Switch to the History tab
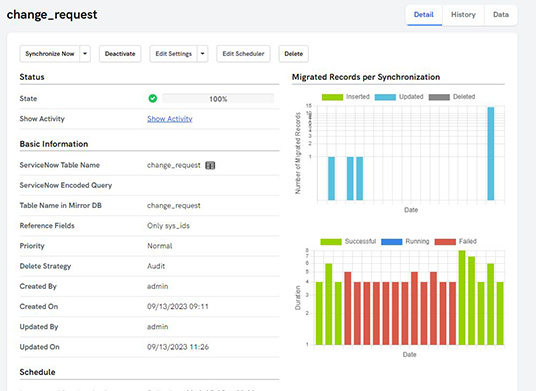Viewport: 536px width, 391px height. click(x=463, y=15)
